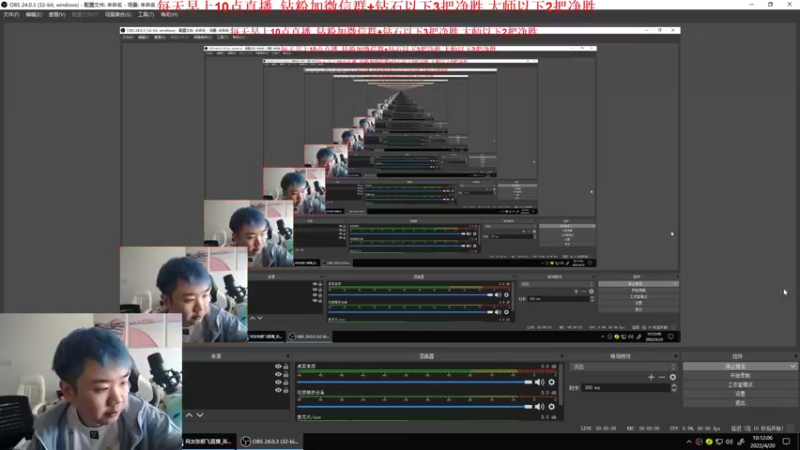Toggle visibility eye of the topmost source

coord(278,366)
